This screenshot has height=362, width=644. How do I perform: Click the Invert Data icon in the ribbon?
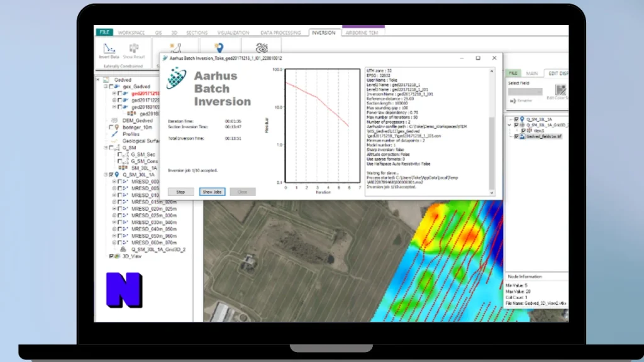109,48
